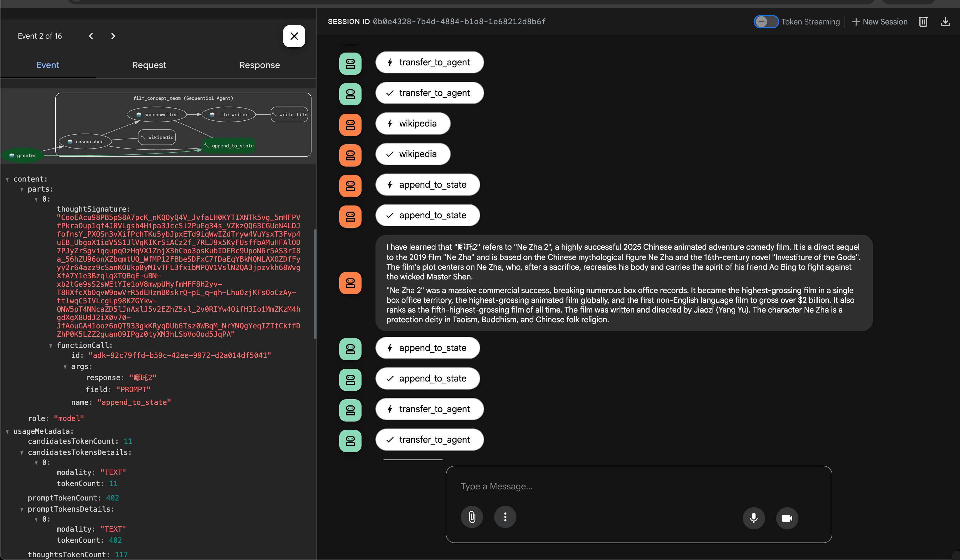
Task: Select the screenwriter node in the agent graph
Action: pos(157,114)
